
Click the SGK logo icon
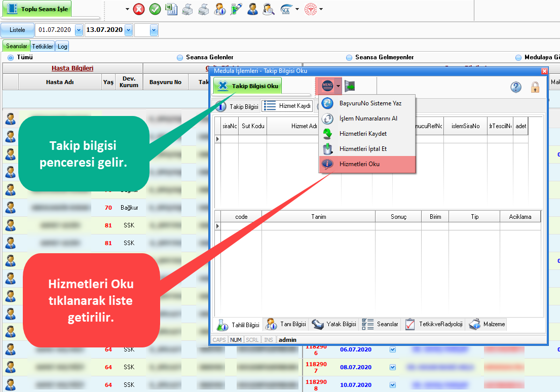pyautogui.click(x=286, y=9)
